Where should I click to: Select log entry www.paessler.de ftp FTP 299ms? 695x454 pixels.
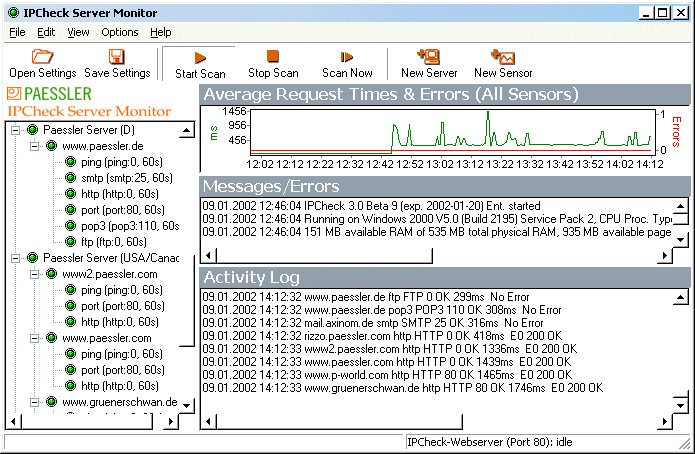tap(366, 297)
